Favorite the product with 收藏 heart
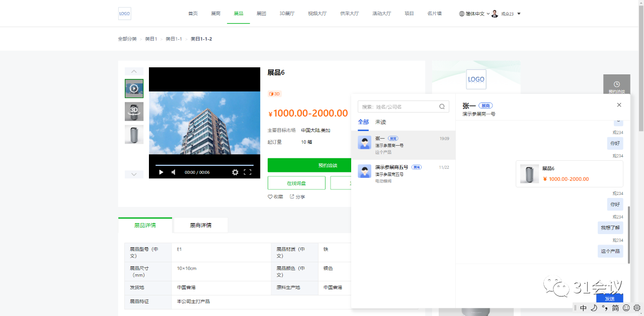 click(x=275, y=197)
